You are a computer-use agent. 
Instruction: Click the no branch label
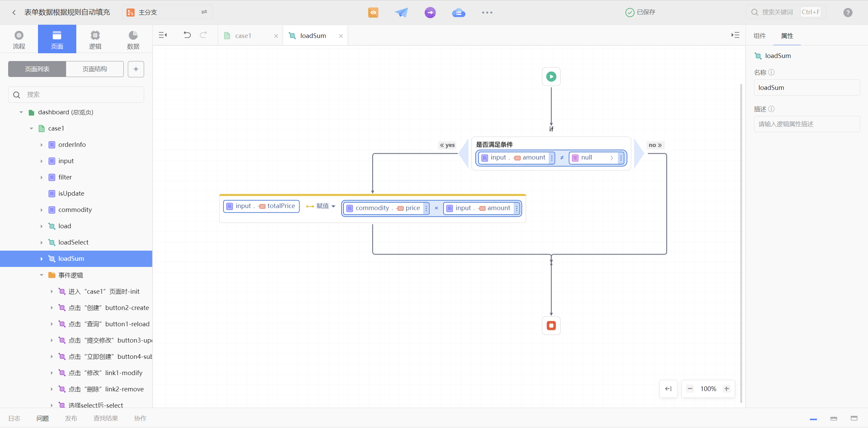(655, 145)
